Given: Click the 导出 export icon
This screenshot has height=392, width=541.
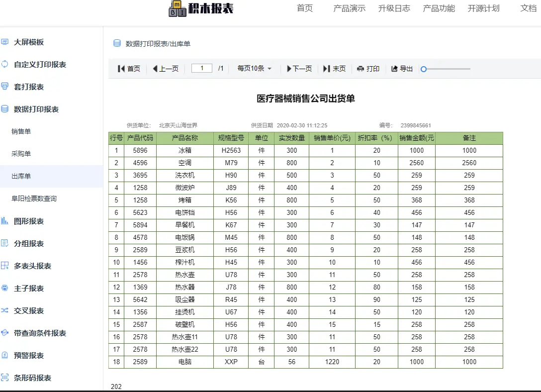Looking at the screenshot, I should 394,69.
